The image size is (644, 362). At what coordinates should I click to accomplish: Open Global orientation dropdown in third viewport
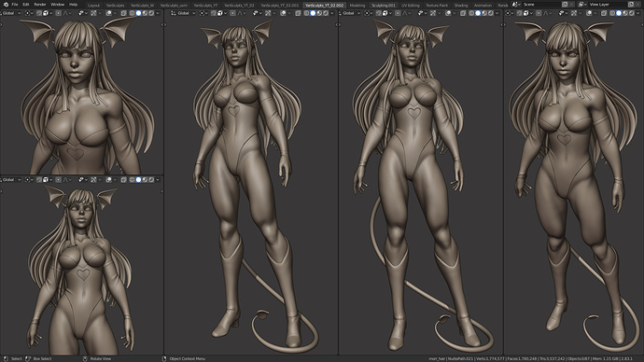pyautogui.click(x=349, y=13)
